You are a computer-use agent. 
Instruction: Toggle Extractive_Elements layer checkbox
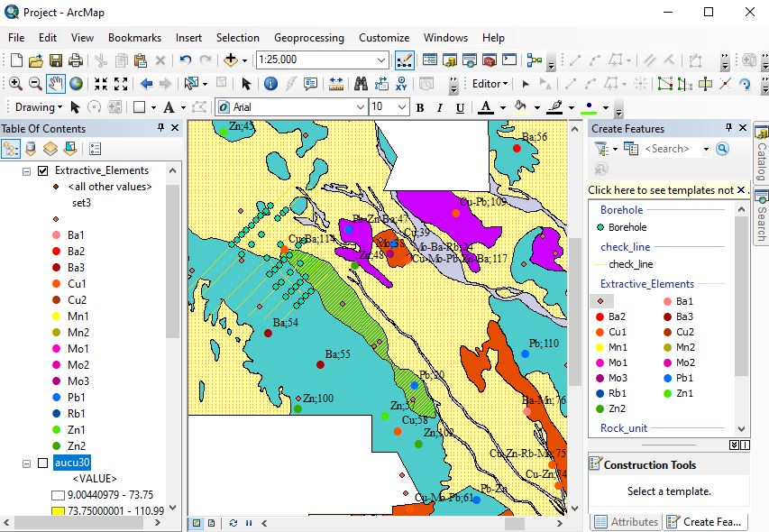(43, 170)
